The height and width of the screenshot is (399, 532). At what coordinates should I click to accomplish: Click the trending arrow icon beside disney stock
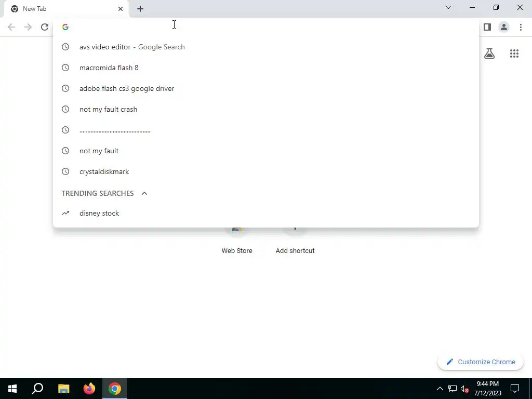(x=65, y=213)
